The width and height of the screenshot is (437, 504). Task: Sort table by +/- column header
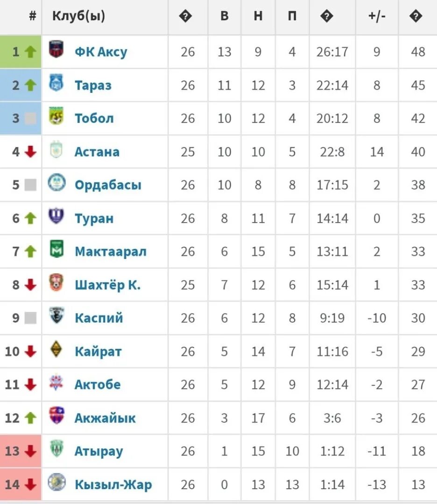coord(377,16)
